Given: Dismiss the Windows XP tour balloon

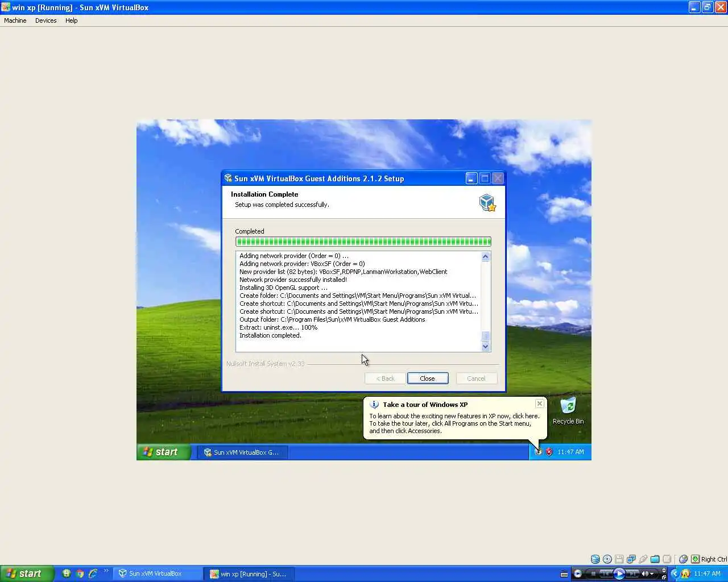Looking at the screenshot, I should pos(540,404).
